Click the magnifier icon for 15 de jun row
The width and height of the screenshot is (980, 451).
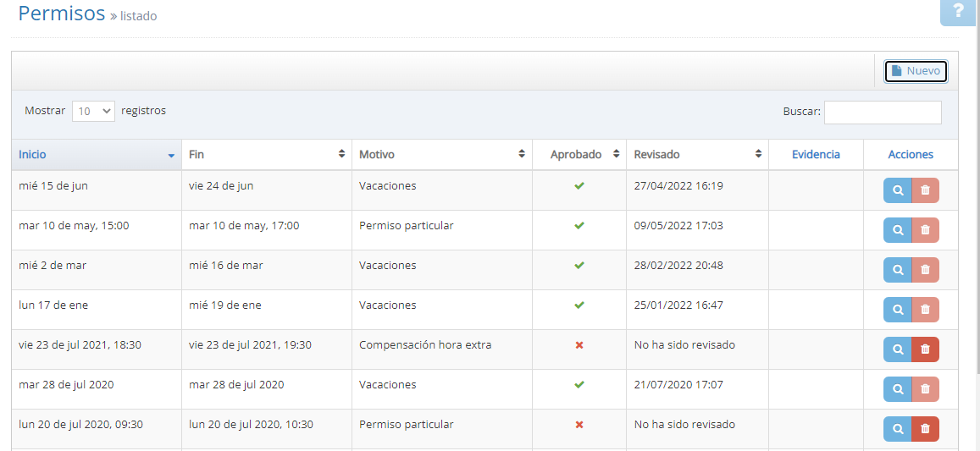click(897, 190)
